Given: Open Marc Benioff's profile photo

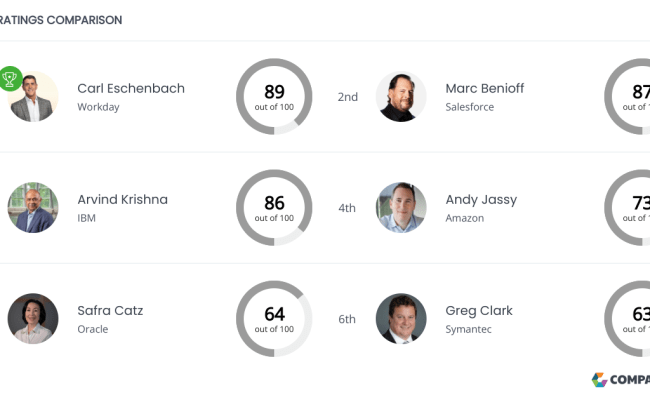Looking at the screenshot, I should pos(401,97).
